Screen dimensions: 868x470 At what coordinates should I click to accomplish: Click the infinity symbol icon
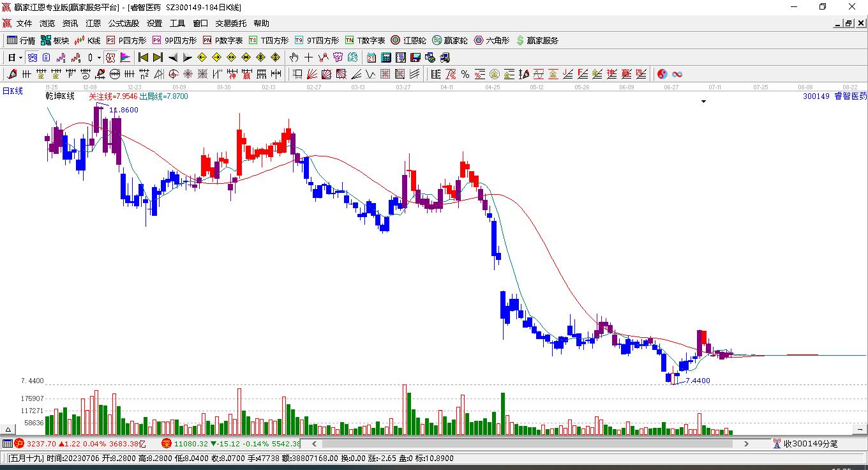point(677,74)
